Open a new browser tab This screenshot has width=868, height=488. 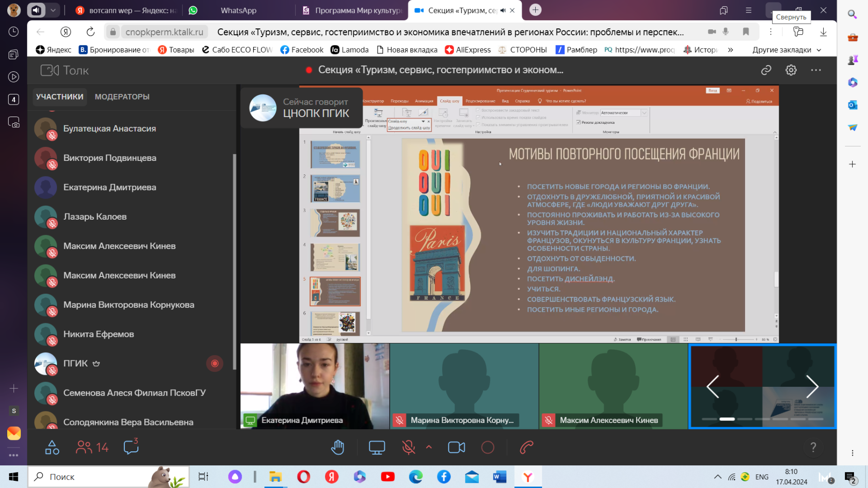pyautogui.click(x=535, y=10)
